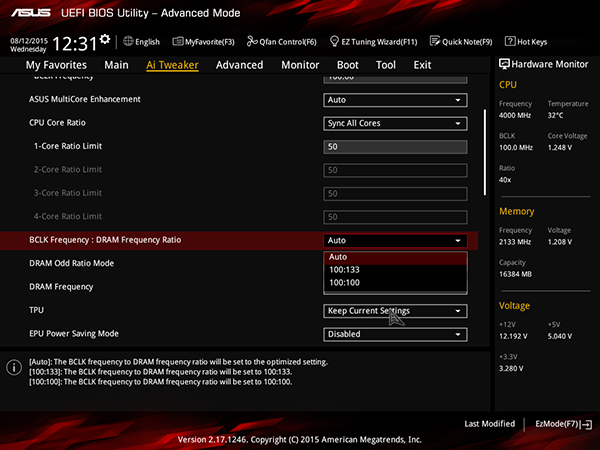Click the 32°C temperature value
Image resolution: width=600 pixels, height=450 pixels.
(x=555, y=116)
